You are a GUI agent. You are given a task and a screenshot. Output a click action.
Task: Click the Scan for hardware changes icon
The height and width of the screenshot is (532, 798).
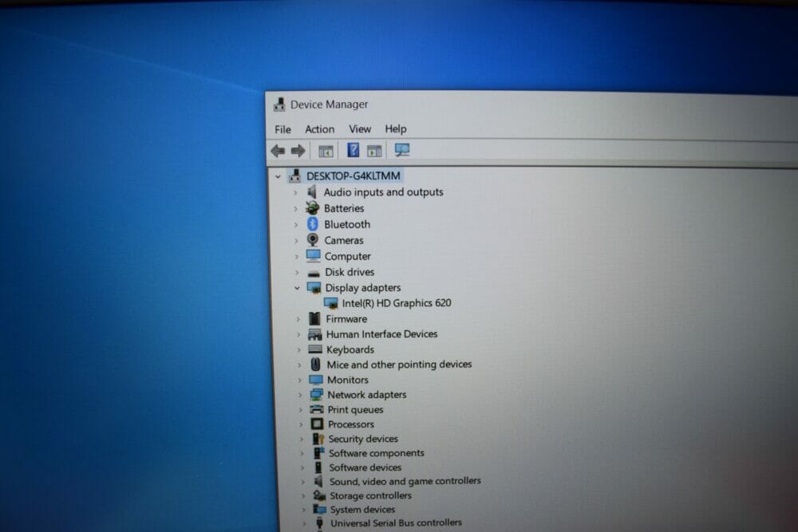pos(401,149)
